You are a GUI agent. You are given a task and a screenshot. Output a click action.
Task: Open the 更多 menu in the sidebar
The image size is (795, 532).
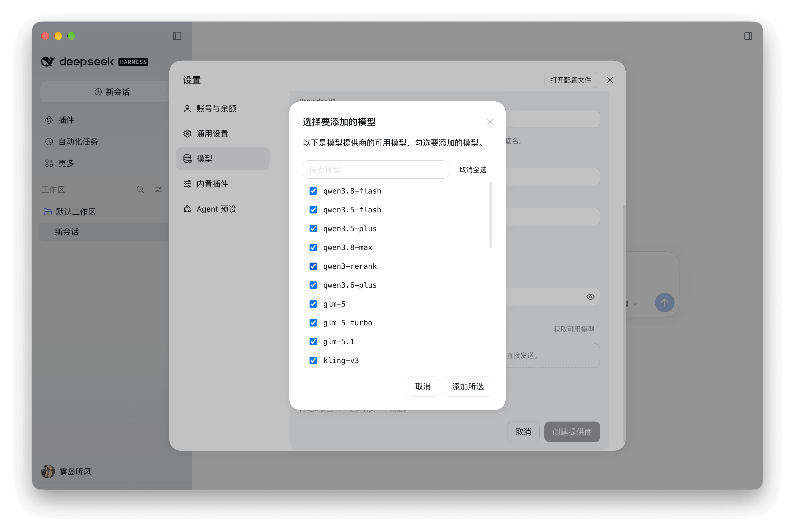click(x=59, y=163)
